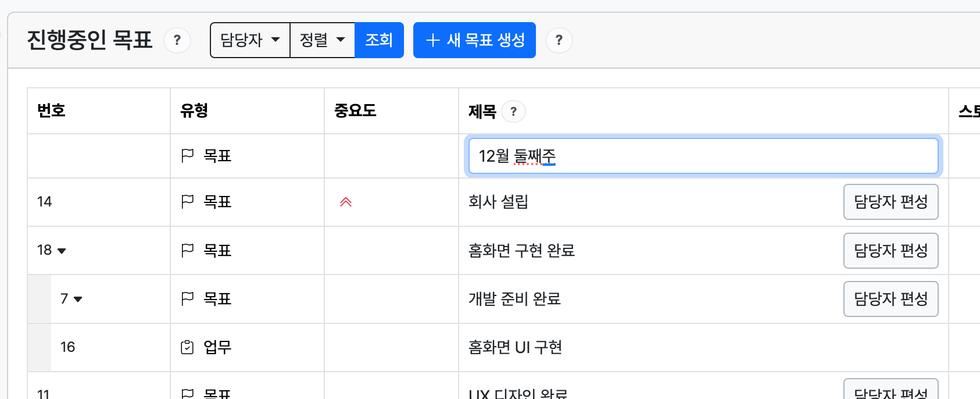
Task: Click 담당자 편성 for 회사 설립
Action: [x=890, y=202]
